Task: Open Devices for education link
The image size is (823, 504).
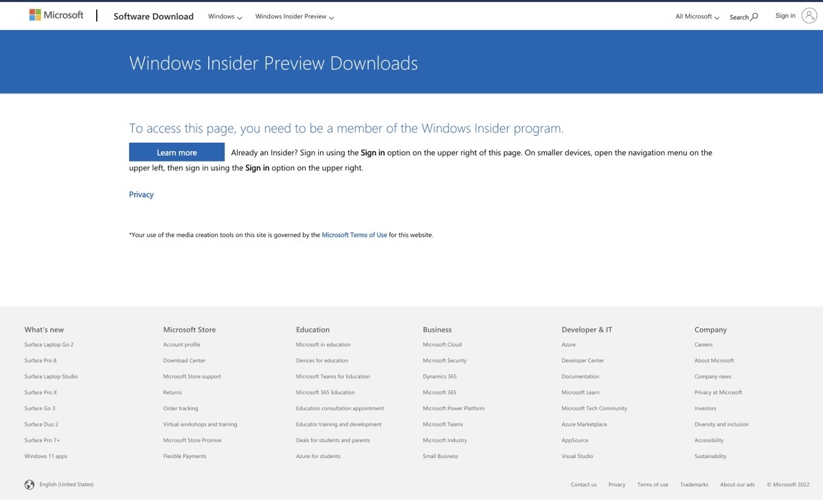Action: pos(322,360)
